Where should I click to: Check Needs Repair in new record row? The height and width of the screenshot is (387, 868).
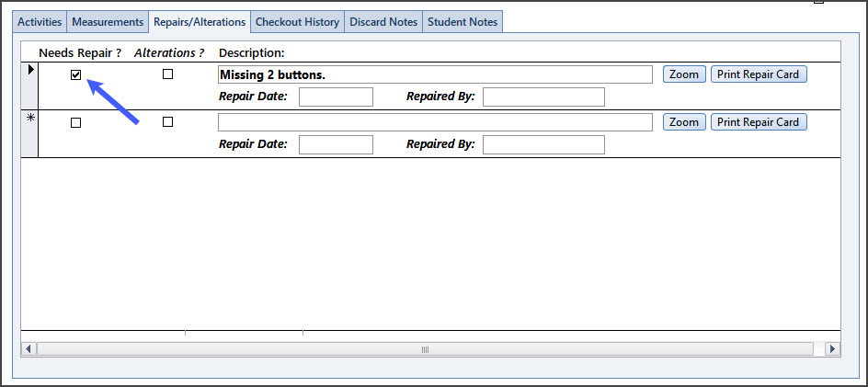pyautogui.click(x=76, y=122)
